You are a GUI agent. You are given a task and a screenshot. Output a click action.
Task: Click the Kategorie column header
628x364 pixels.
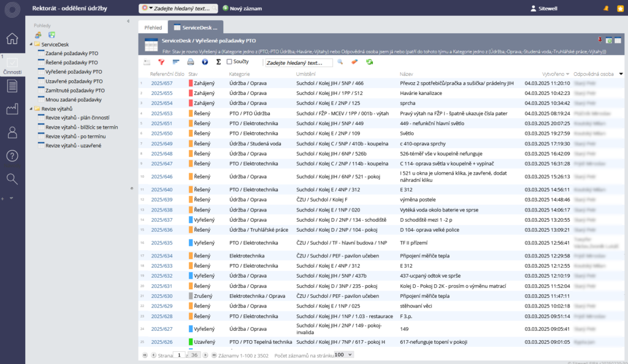pyautogui.click(x=239, y=74)
